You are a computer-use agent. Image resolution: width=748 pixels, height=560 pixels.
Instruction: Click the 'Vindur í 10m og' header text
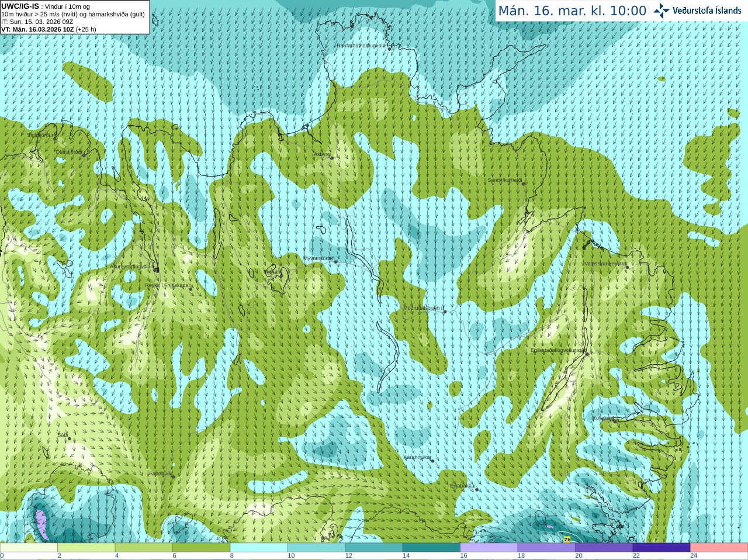point(67,6)
